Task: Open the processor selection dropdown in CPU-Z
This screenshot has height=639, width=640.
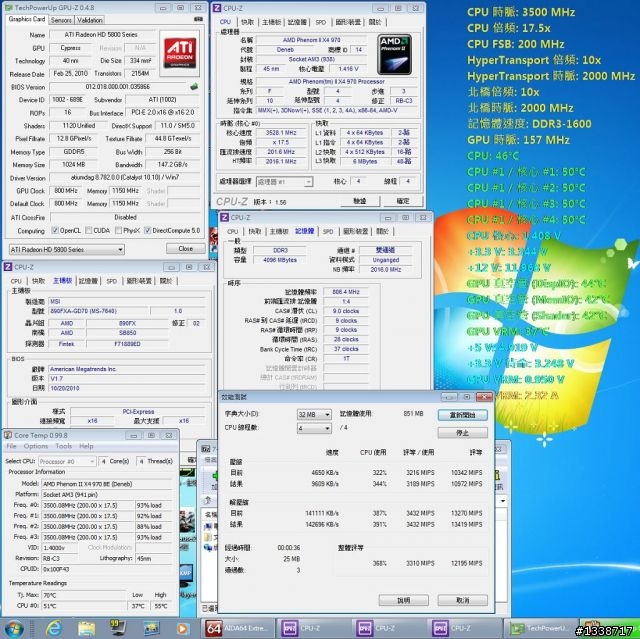Action: coord(284,182)
